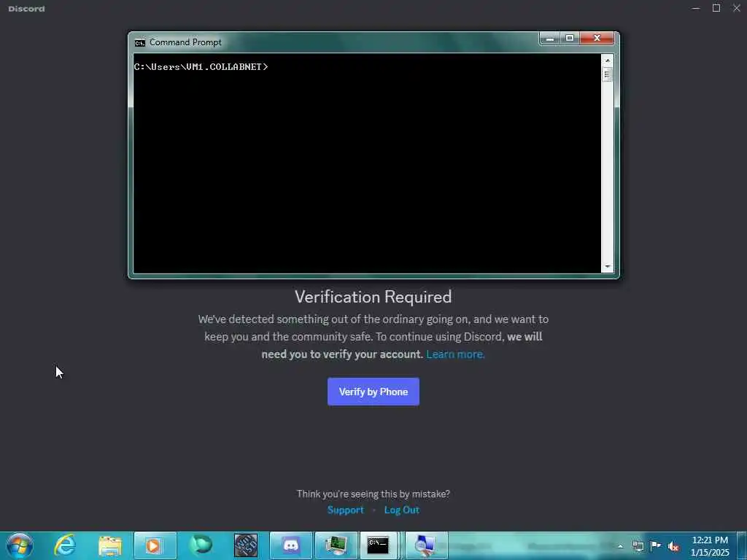Click the Command Prompt title bar icon
The image size is (747, 560).
(x=139, y=43)
